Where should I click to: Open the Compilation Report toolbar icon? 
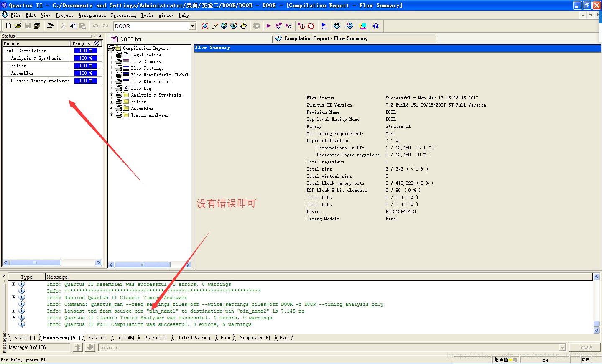click(337, 26)
